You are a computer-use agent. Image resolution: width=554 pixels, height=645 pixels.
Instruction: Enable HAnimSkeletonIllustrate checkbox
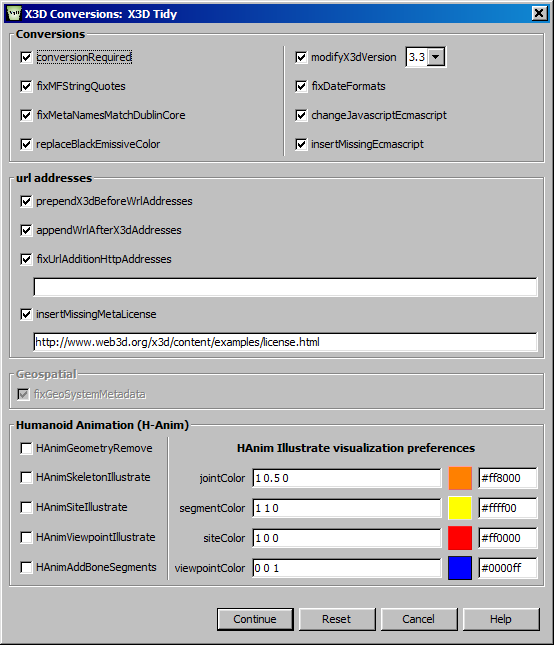click(x=26, y=477)
